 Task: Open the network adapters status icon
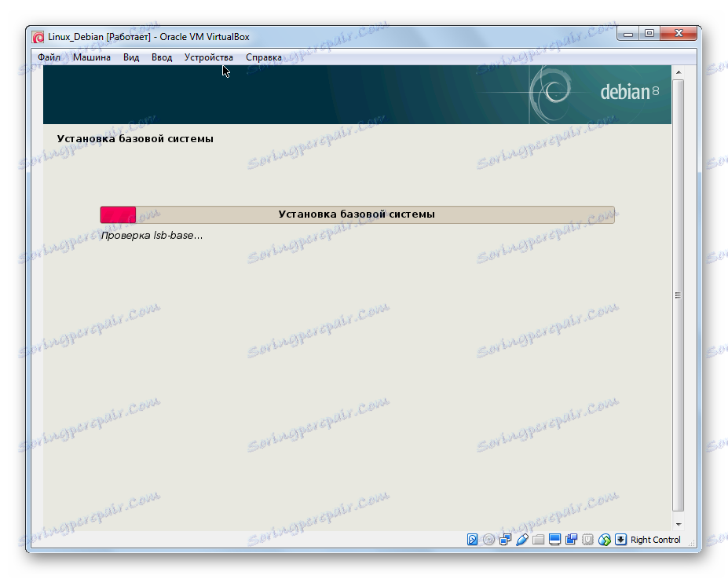[505, 539]
